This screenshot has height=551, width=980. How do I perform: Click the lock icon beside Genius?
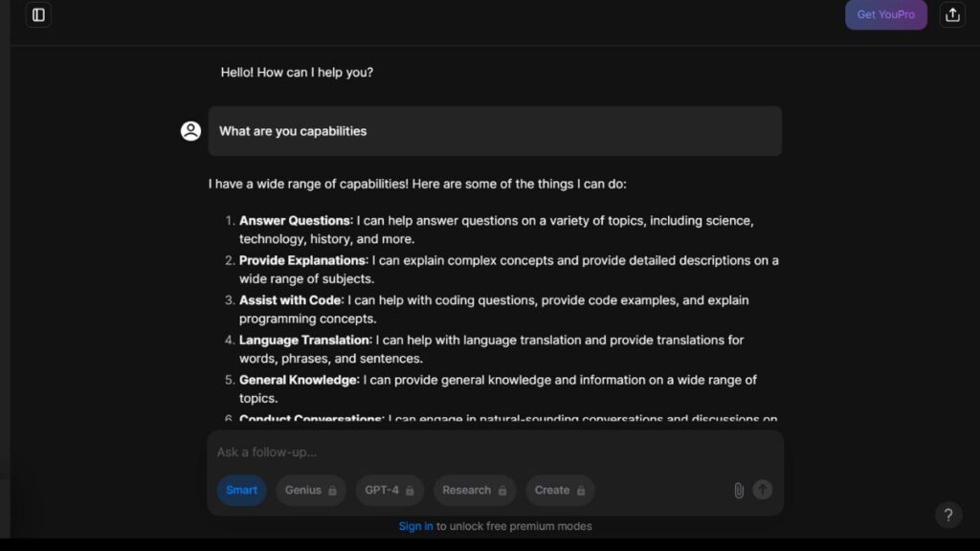[x=332, y=491]
